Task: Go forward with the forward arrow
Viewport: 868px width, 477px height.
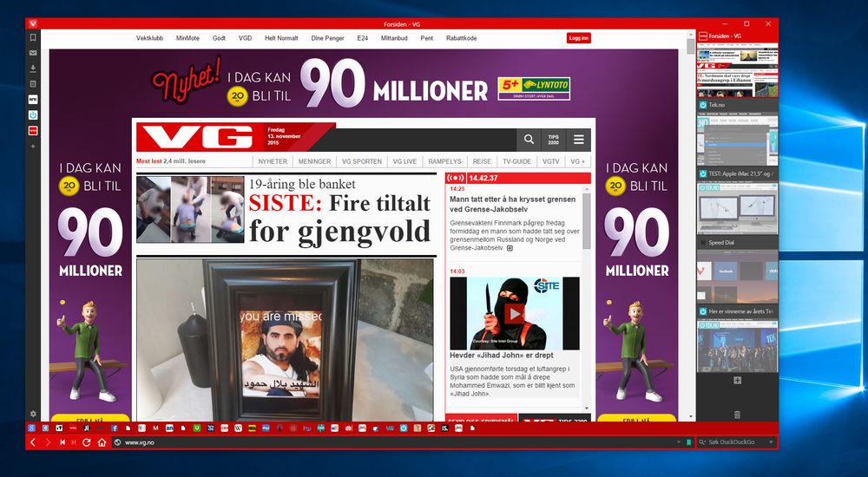Action: click(48, 442)
